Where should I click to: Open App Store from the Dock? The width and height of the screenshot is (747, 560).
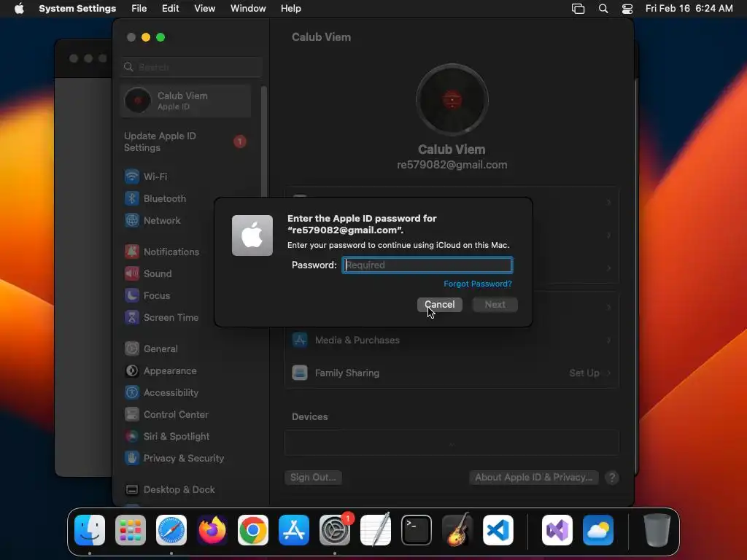point(294,530)
